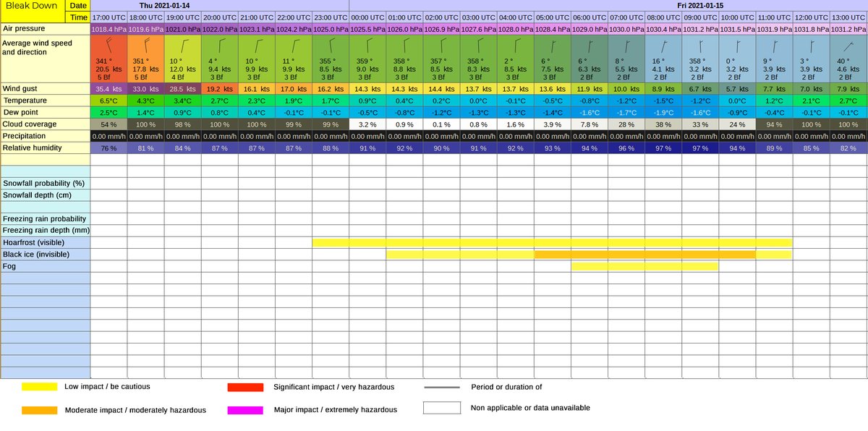The width and height of the screenshot is (868, 431).
Task: Select the 1031.9 hPa pressure cell
Action: (x=774, y=29)
